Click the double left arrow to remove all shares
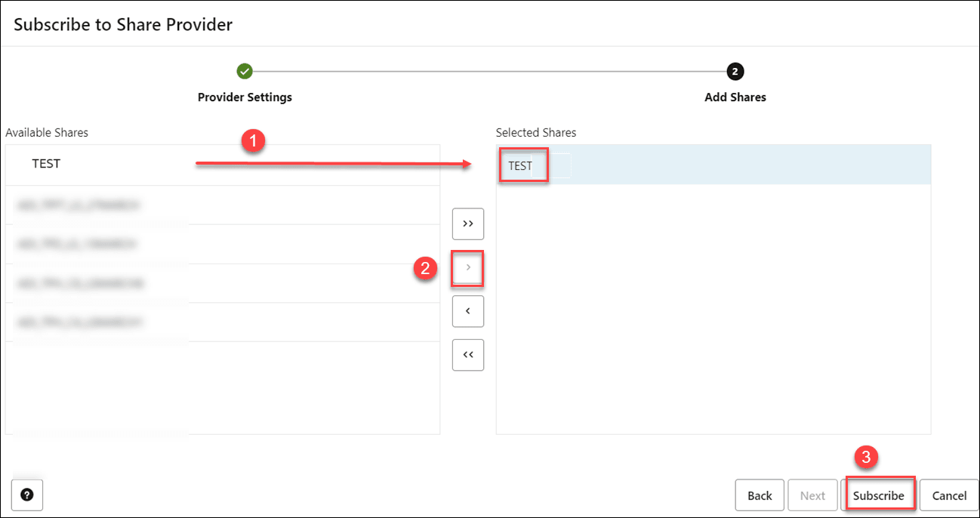Screen dimensions: 980x518 [x=467, y=354]
